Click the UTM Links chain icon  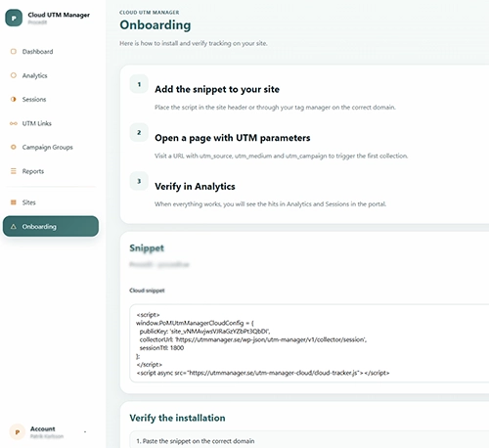click(x=14, y=123)
